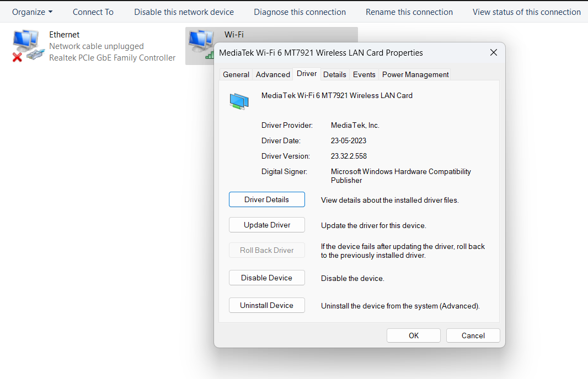Click the Disable Device button
This screenshot has width=588, height=379.
266,278
